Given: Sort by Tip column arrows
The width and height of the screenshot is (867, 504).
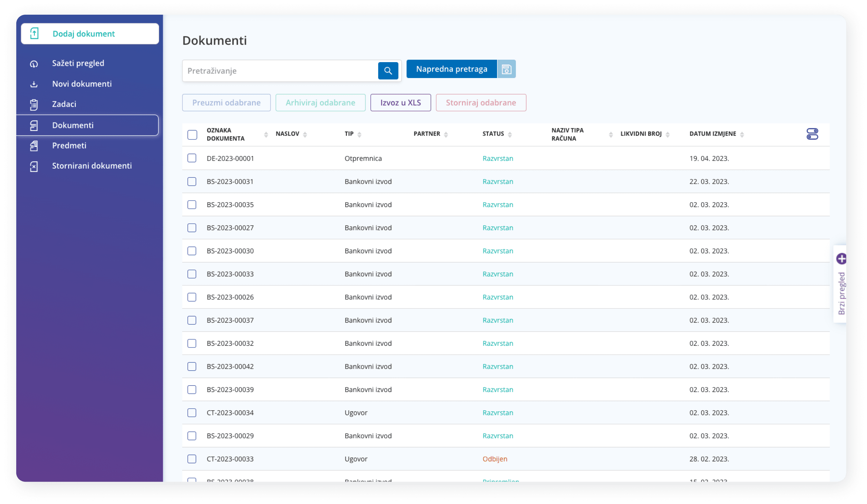Looking at the screenshot, I should 359,135.
